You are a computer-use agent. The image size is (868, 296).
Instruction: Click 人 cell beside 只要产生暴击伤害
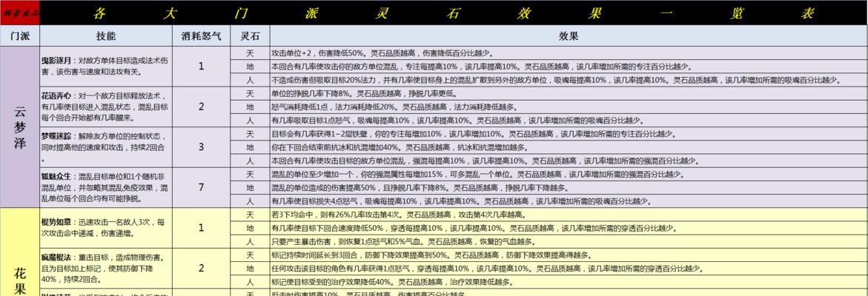[x=250, y=241]
